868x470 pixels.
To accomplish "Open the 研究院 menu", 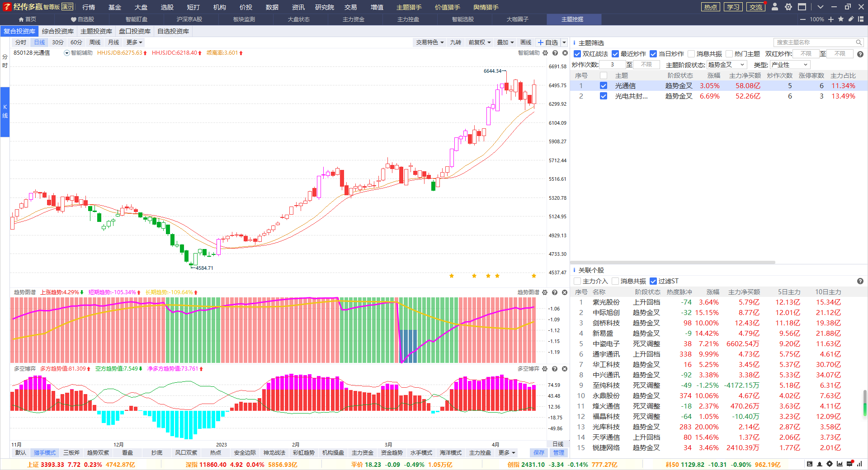I will [x=325, y=7].
